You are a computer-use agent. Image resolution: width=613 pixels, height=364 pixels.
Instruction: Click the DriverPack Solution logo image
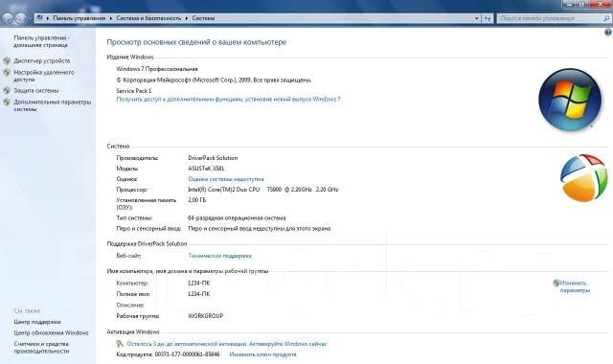coord(583,178)
